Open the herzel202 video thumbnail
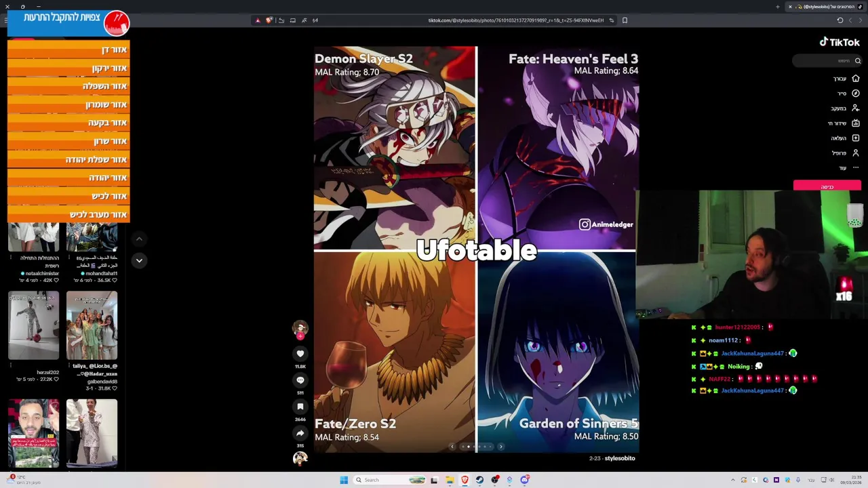The image size is (868, 488). point(34,325)
